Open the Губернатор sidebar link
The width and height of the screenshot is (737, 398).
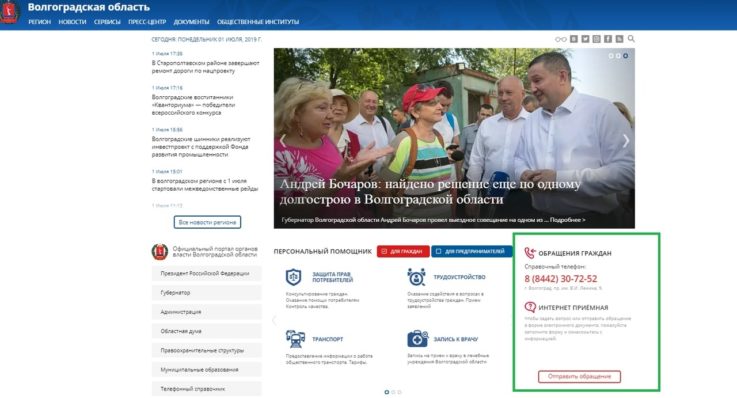point(206,292)
